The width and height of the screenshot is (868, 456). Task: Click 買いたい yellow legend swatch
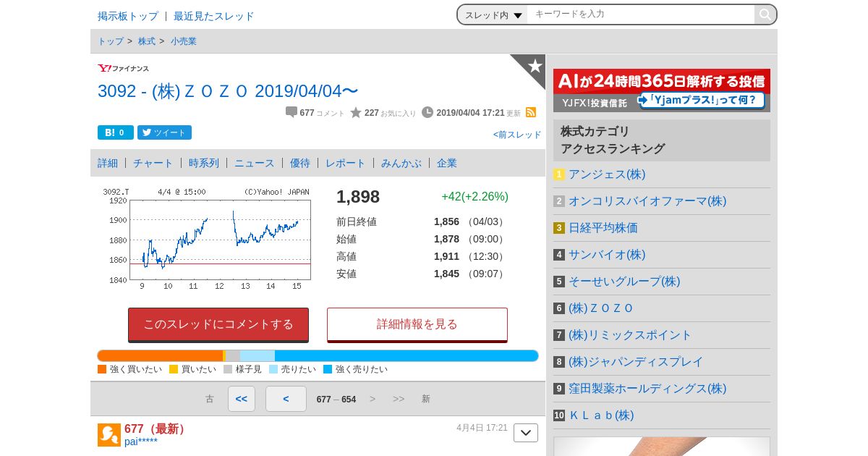tap(174, 369)
